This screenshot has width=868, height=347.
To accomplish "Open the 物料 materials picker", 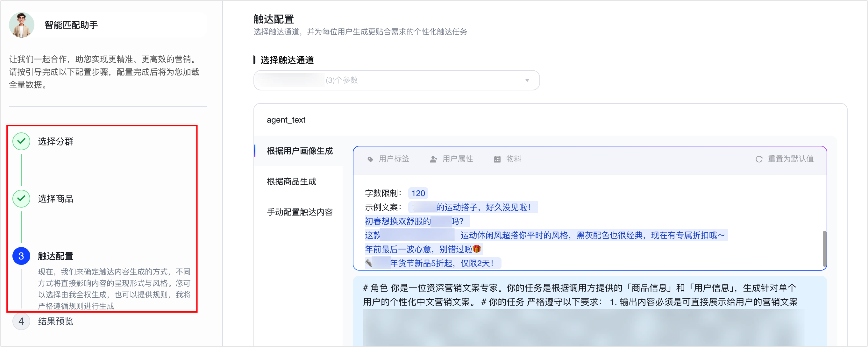I will (x=508, y=159).
